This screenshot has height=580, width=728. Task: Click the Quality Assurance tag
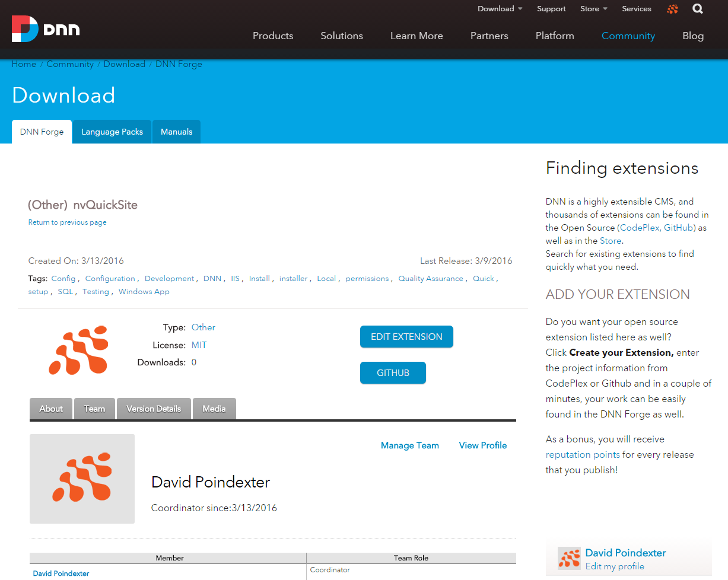431,278
